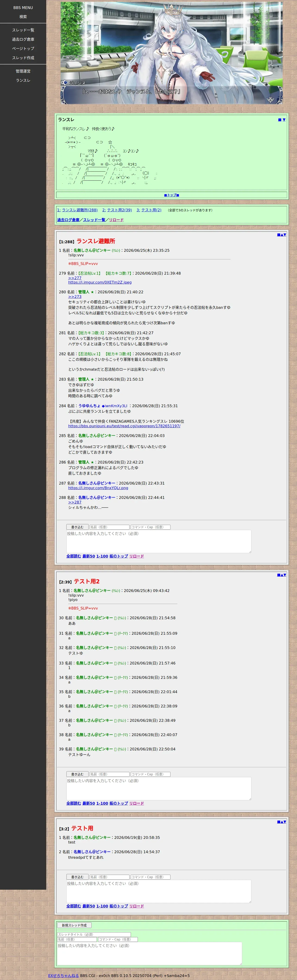Open 過去ログ倉庫 in the sidebar
The image size is (297, 980).
[23, 39]
